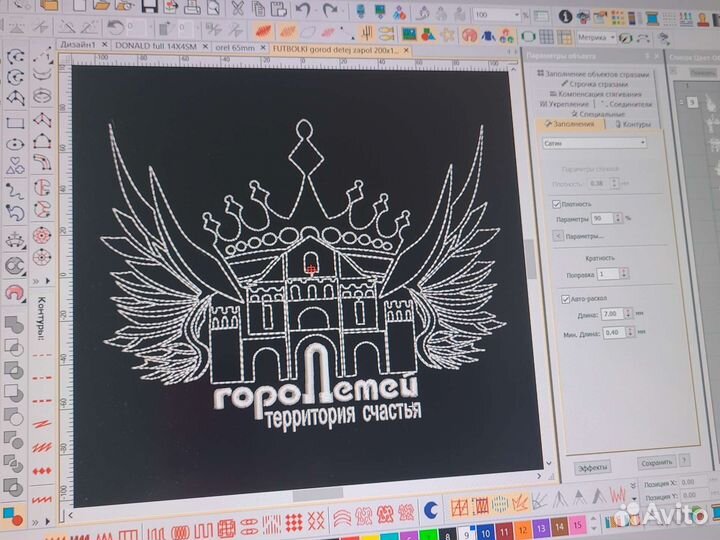Click the Сохранить button

coord(656,463)
